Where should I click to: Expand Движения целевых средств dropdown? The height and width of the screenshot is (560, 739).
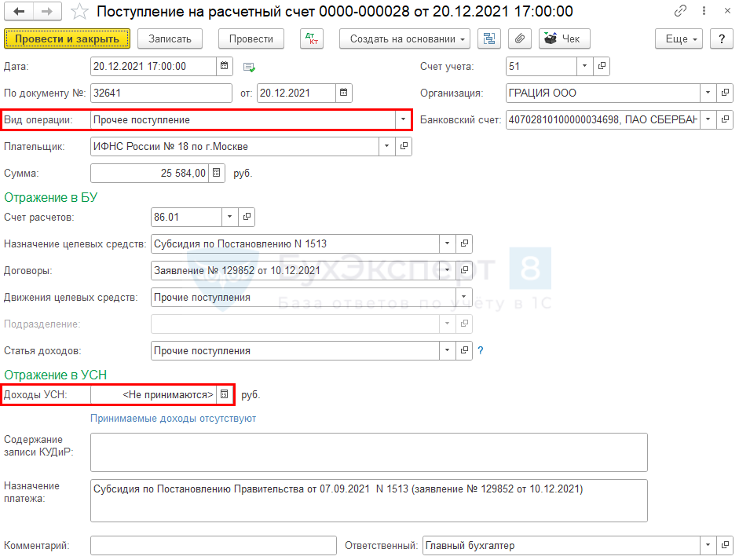(464, 297)
